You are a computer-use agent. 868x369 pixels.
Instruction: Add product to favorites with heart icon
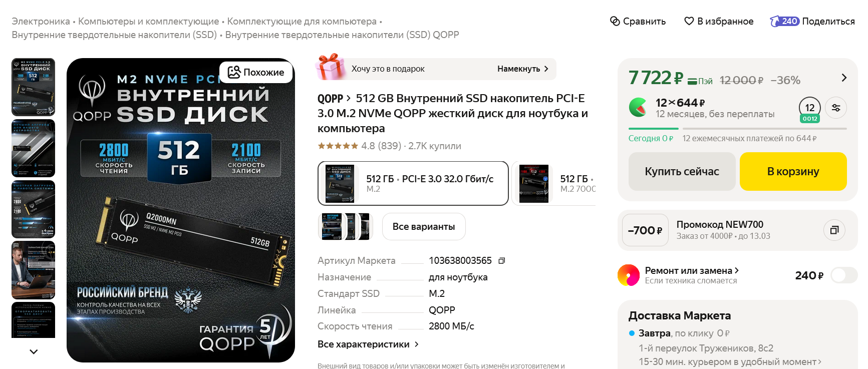689,21
